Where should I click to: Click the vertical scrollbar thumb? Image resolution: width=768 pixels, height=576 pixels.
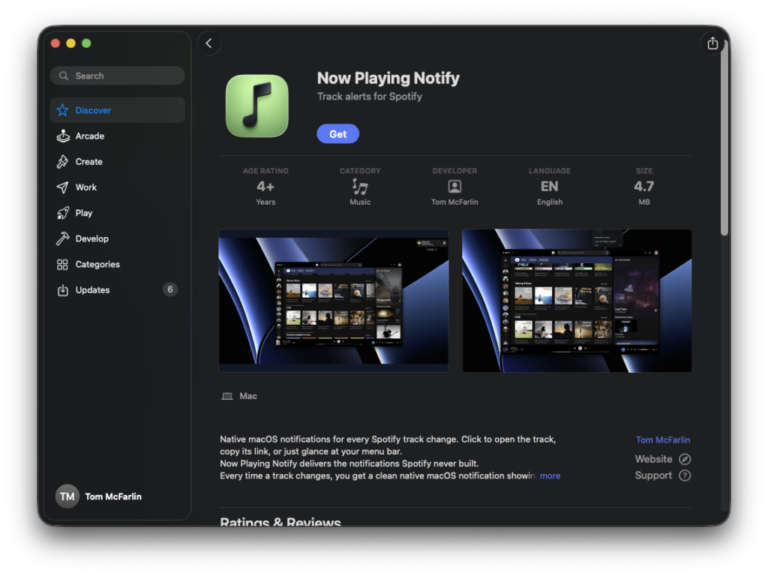(x=724, y=137)
